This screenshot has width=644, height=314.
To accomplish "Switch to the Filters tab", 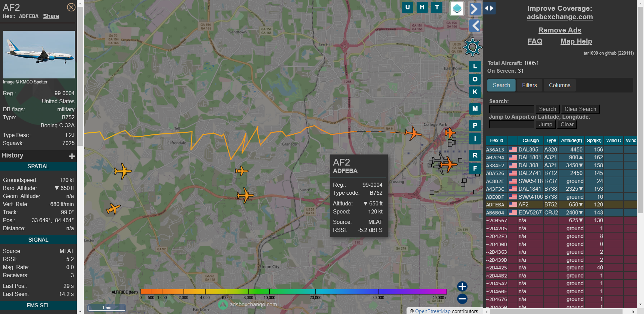I will coord(529,85).
